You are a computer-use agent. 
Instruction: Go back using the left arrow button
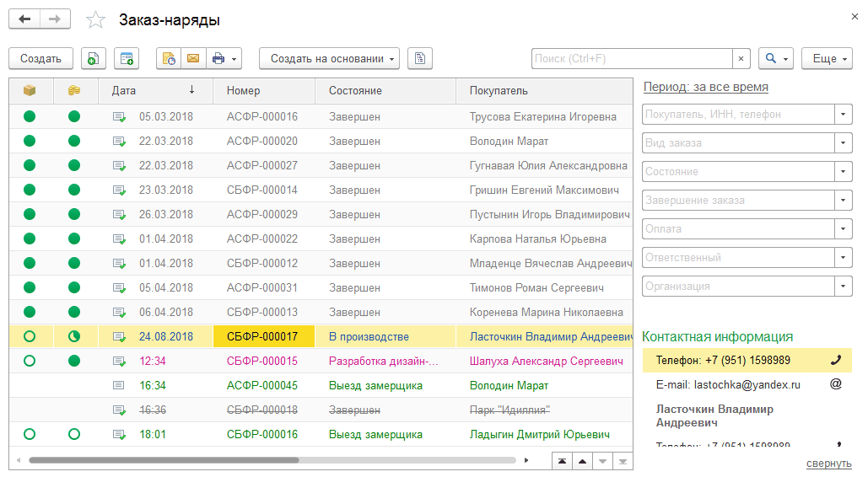[x=24, y=19]
